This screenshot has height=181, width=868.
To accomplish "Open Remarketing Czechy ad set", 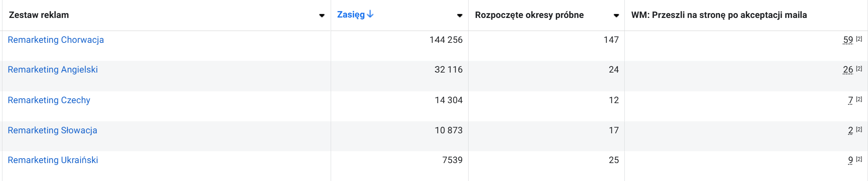I will point(49,100).
